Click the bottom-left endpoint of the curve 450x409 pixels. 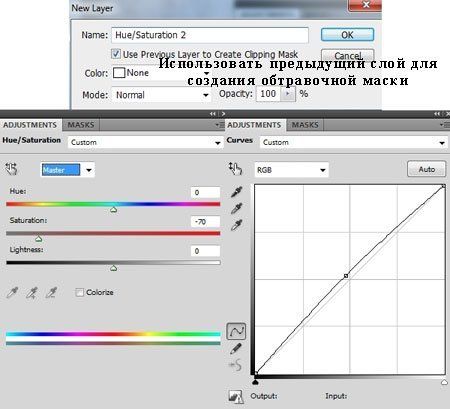coord(256,373)
